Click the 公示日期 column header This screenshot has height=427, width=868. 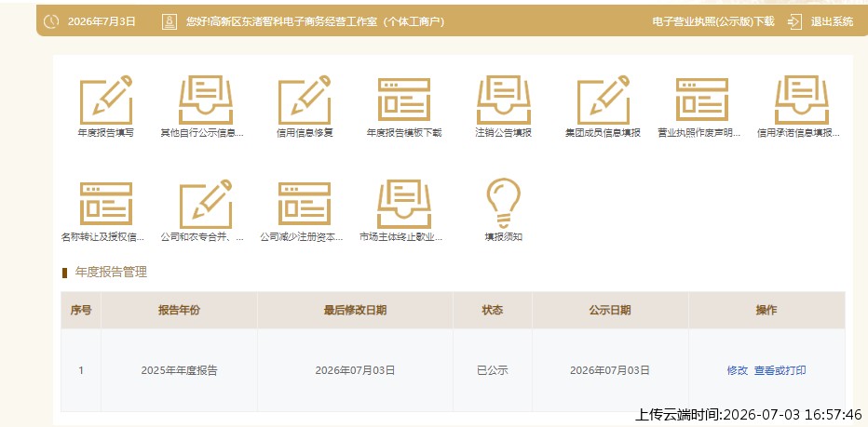tap(610, 311)
